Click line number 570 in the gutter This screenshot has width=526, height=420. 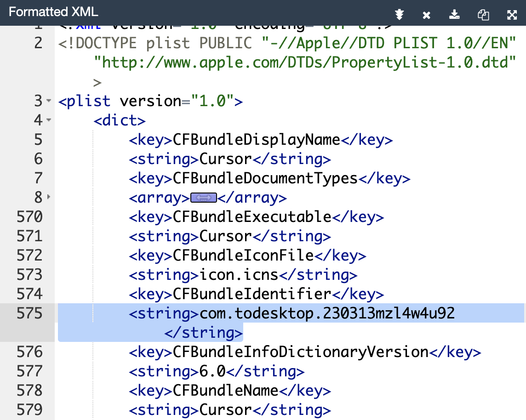(29, 216)
